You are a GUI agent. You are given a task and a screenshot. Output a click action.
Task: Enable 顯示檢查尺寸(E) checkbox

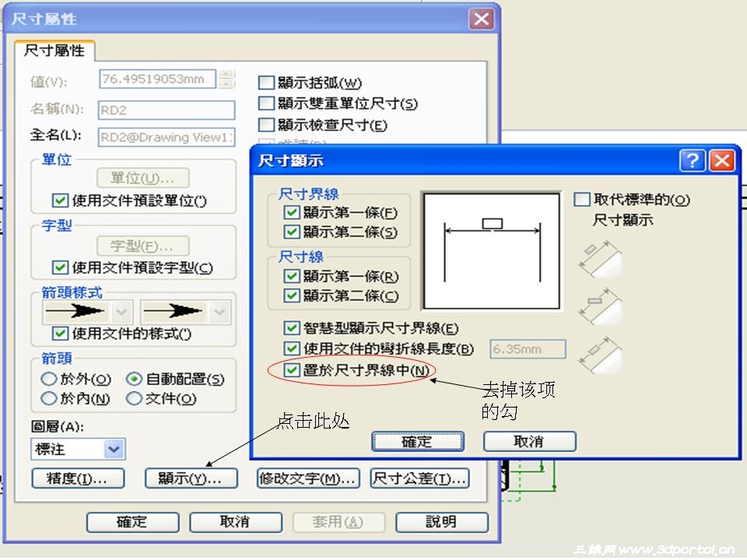tap(266, 124)
